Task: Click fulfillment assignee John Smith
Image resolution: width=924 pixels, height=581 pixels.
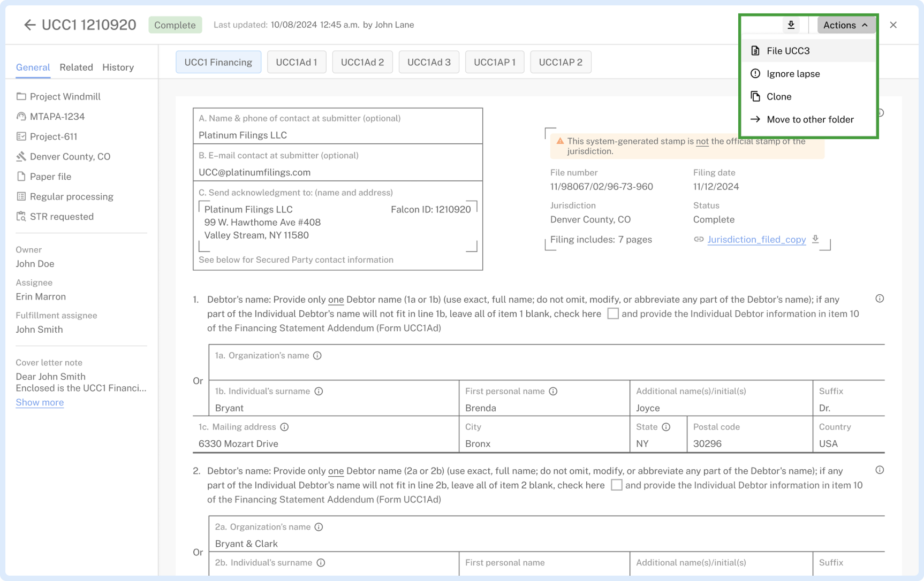Action: coord(39,330)
